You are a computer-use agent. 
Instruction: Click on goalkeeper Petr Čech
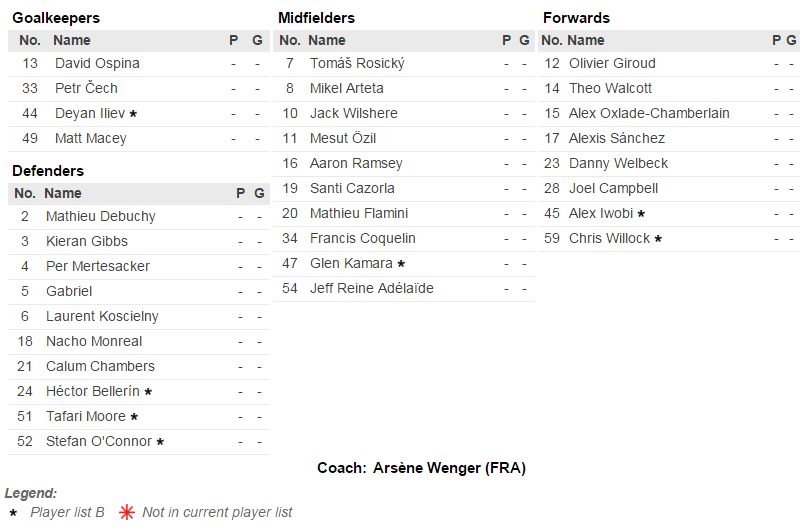86,88
